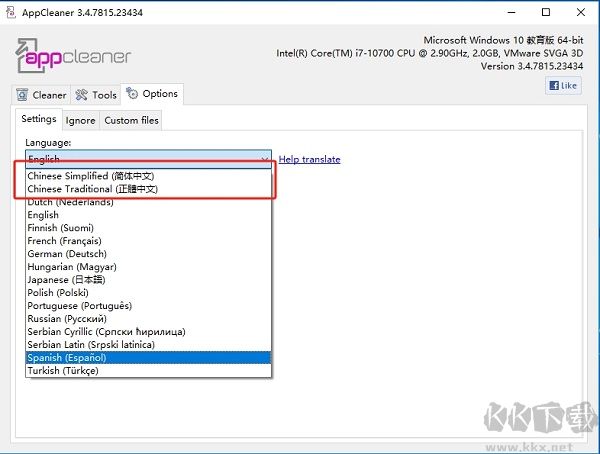The image size is (600, 454).
Task: Click the AppCleaner title bar icon
Action: [11, 12]
